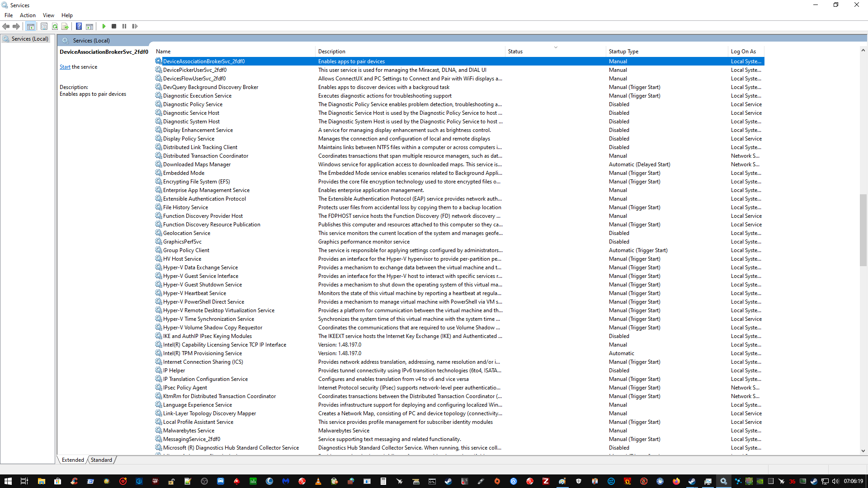Sort list by the Name column header
The image size is (868, 488).
[x=163, y=52]
